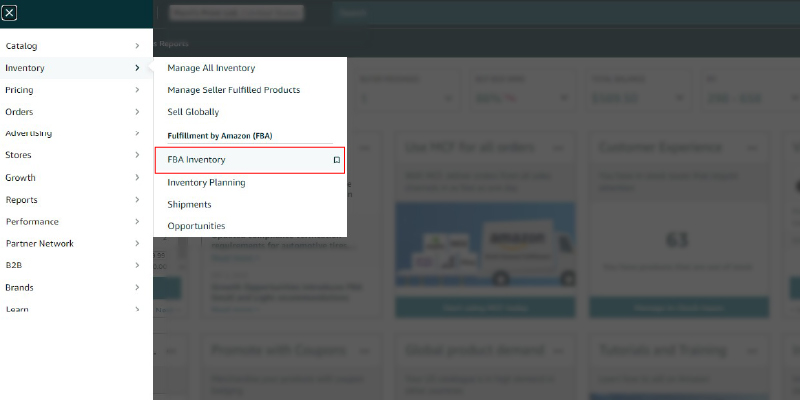Expand the Growth chevron arrow

pyautogui.click(x=137, y=178)
